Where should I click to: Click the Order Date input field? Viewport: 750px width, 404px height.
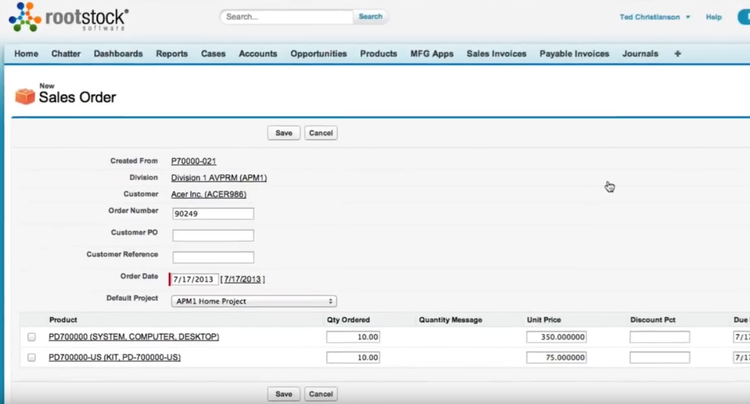click(x=194, y=279)
